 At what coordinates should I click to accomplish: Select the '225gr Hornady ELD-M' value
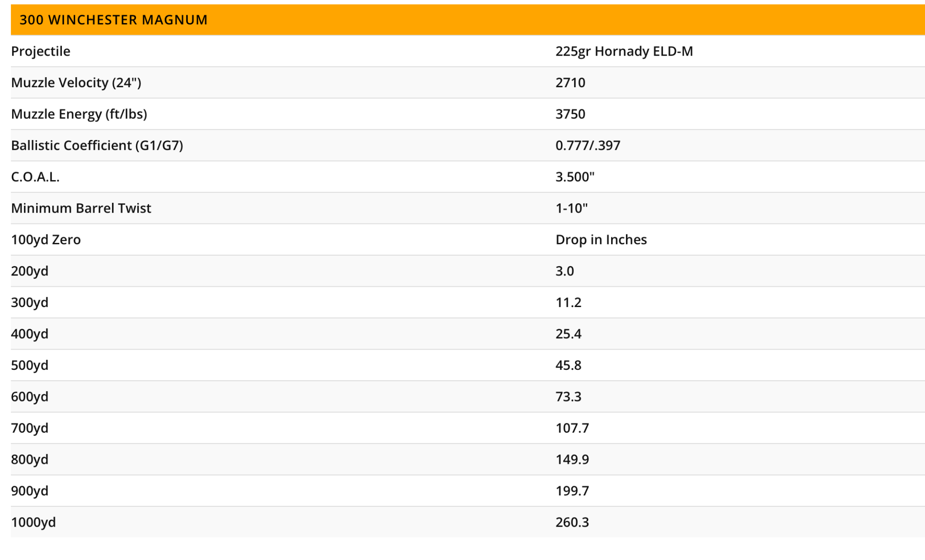[624, 51]
